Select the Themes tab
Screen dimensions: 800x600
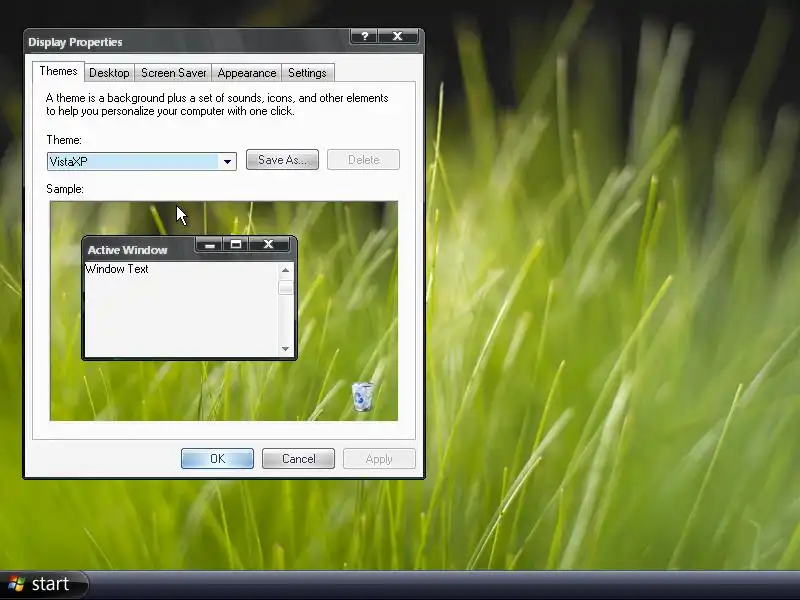[58, 71]
